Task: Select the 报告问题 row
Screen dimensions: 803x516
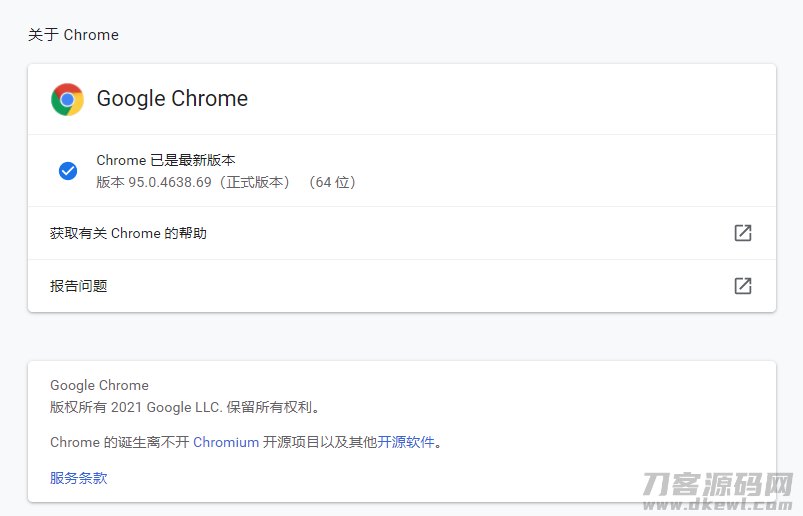Action: [402, 286]
